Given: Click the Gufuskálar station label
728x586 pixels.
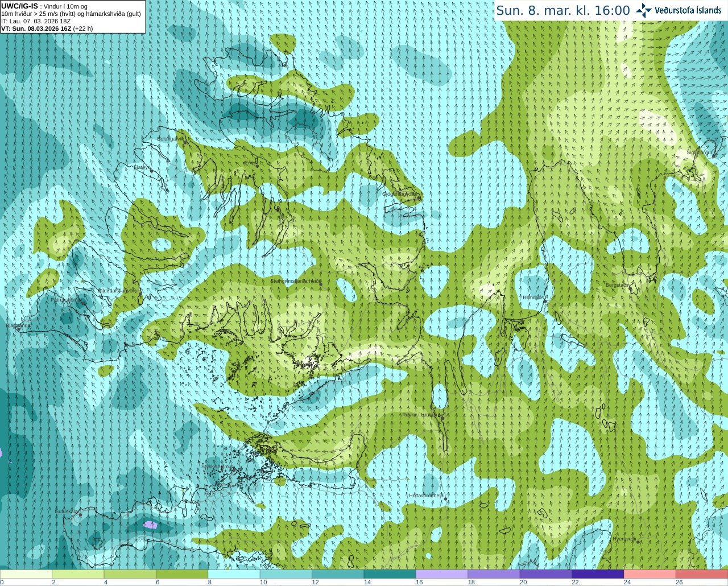Looking at the screenshot, I should pos(66,511).
